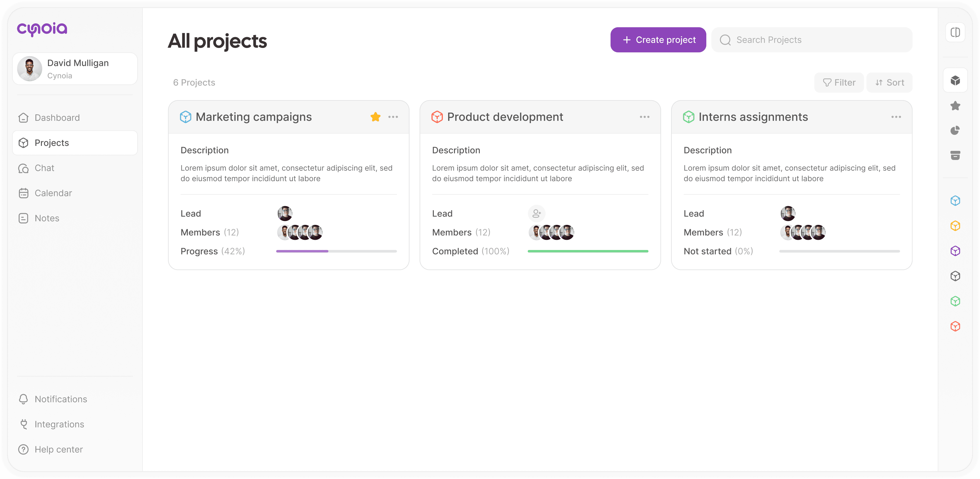This screenshot has width=980, height=479.
Task: Open Product development three-dot menu
Action: point(645,117)
